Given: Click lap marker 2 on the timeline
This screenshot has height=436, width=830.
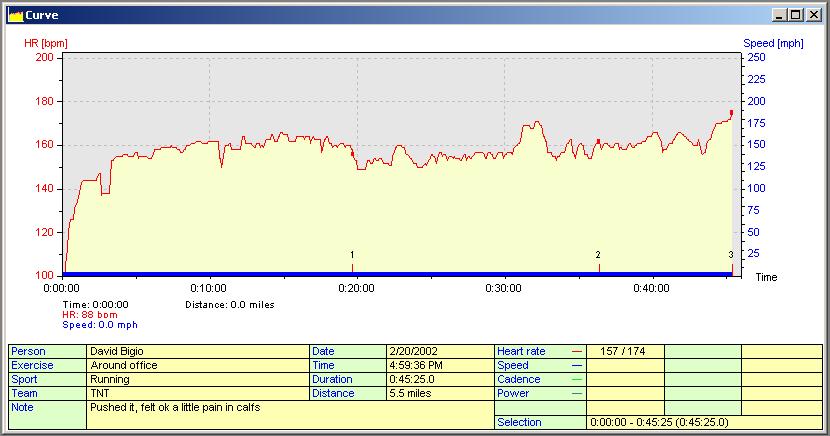Looking at the screenshot, I should (598, 264).
